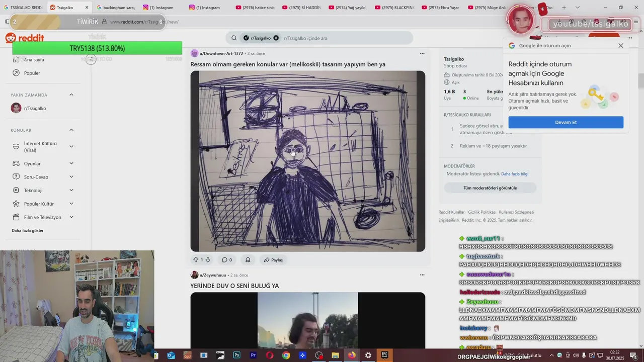Screen dimensions: 644x362
Task: Open the Gizlilik Politikası link
Action: (x=482, y=212)
